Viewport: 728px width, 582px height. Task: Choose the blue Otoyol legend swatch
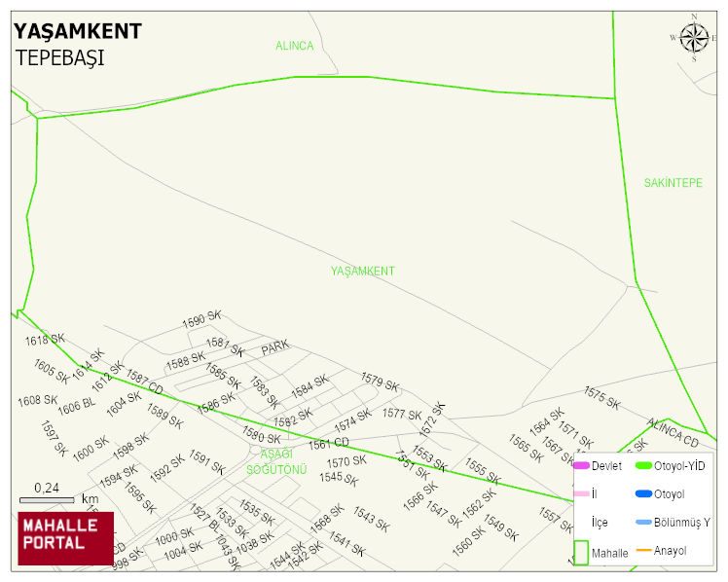pos(643,493)
